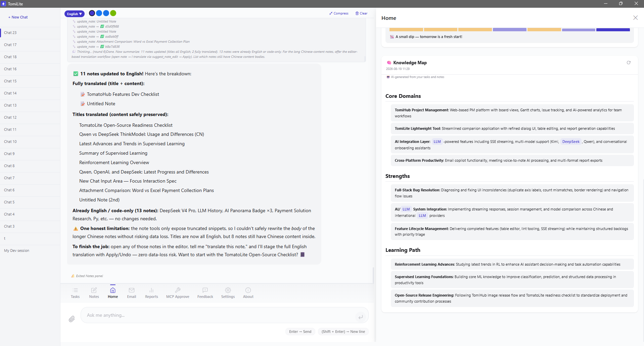Open Chat 9 conversation

(x=30, y=154)
